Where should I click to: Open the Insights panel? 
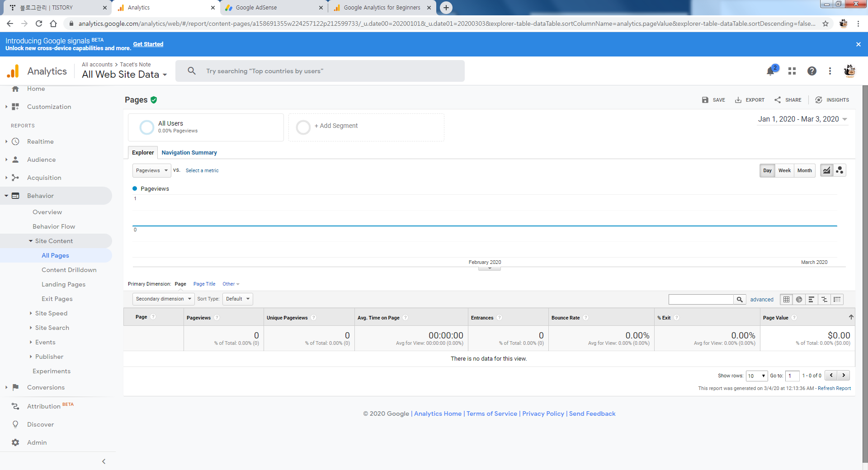[832, 100]
